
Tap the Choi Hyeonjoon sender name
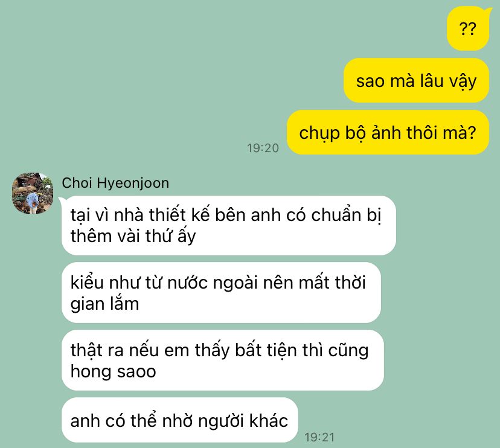coord(115,183)
